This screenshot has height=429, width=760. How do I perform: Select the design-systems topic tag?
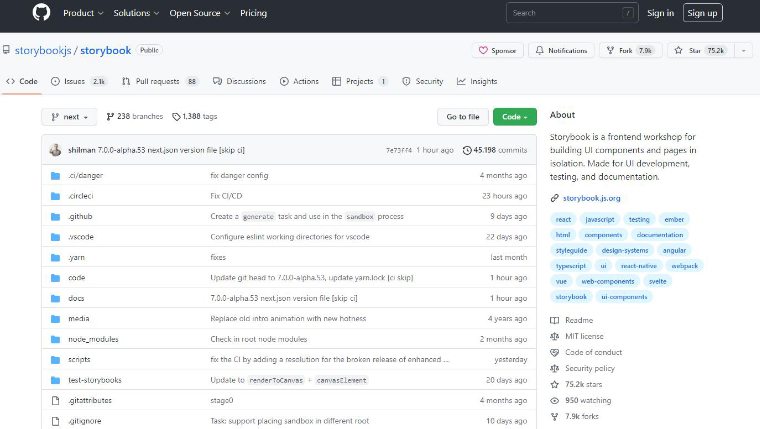pyautogui.click(x=625, y=251)
